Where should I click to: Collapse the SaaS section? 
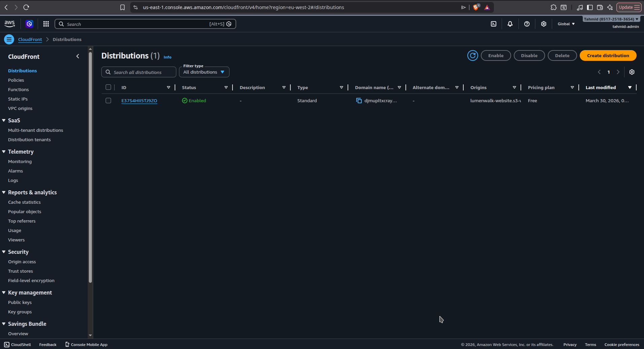pyautogui.click(x=4, y=120)
